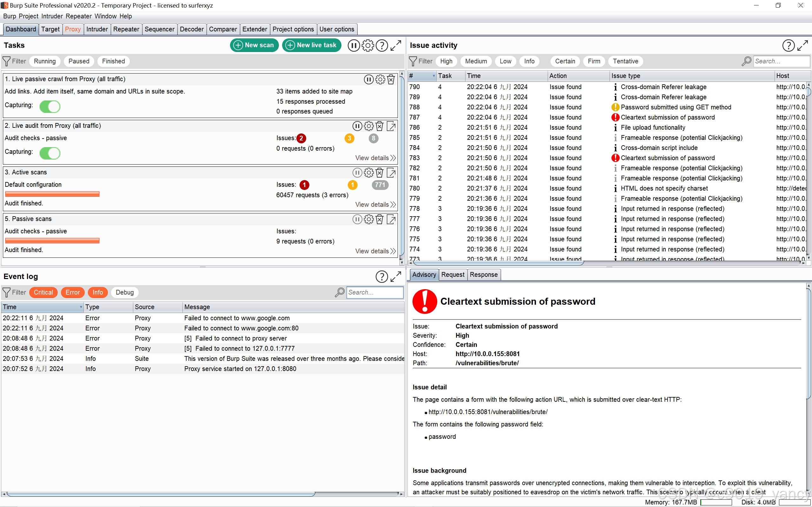
Task: Click the New live task button
Action: click(x=311, y=45)
